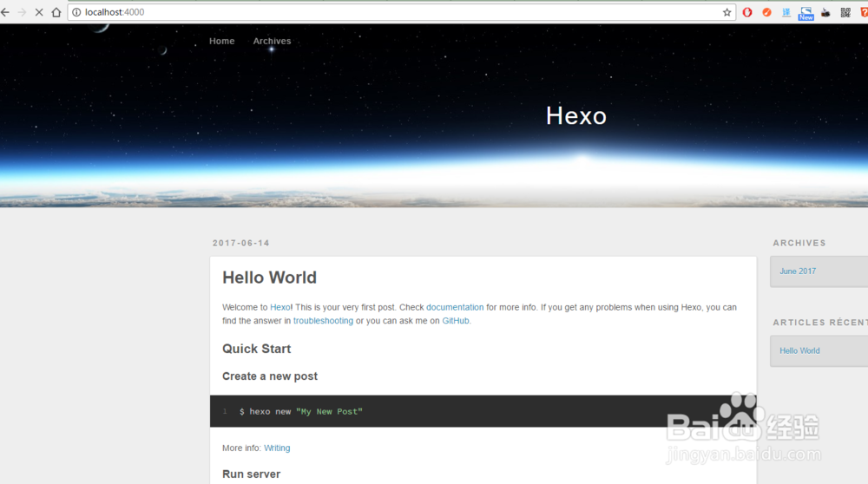Open the orange question-mark shield extension
The image size is (868, 484).
point(864,12)
